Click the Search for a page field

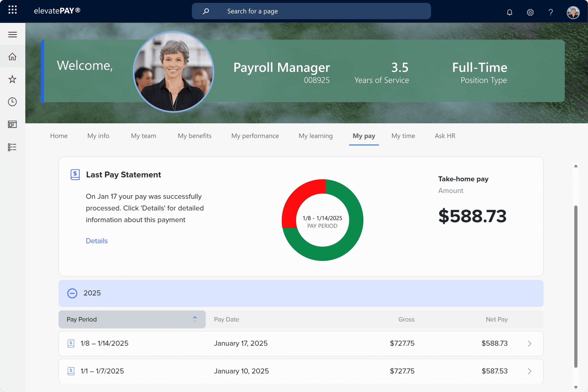311,11
